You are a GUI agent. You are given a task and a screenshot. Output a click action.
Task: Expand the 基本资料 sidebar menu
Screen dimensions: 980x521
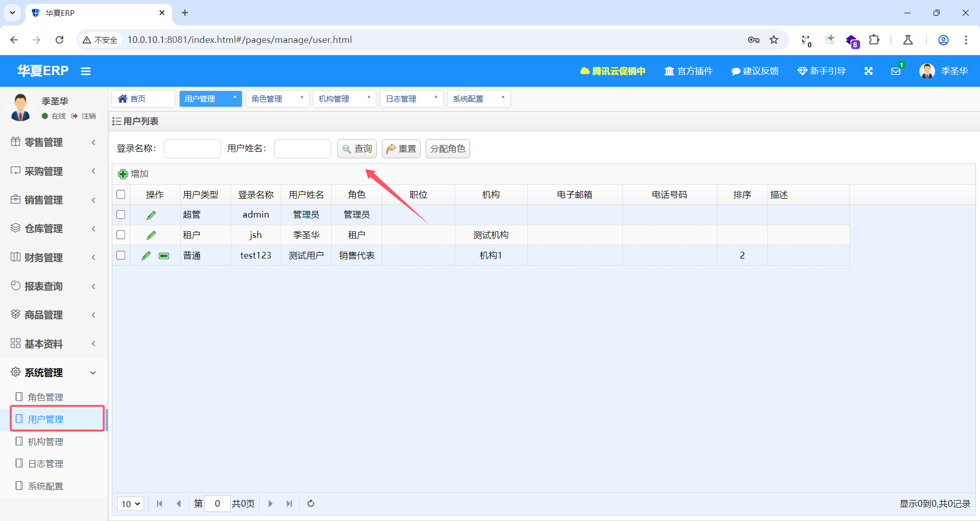[x=54, y=344]
